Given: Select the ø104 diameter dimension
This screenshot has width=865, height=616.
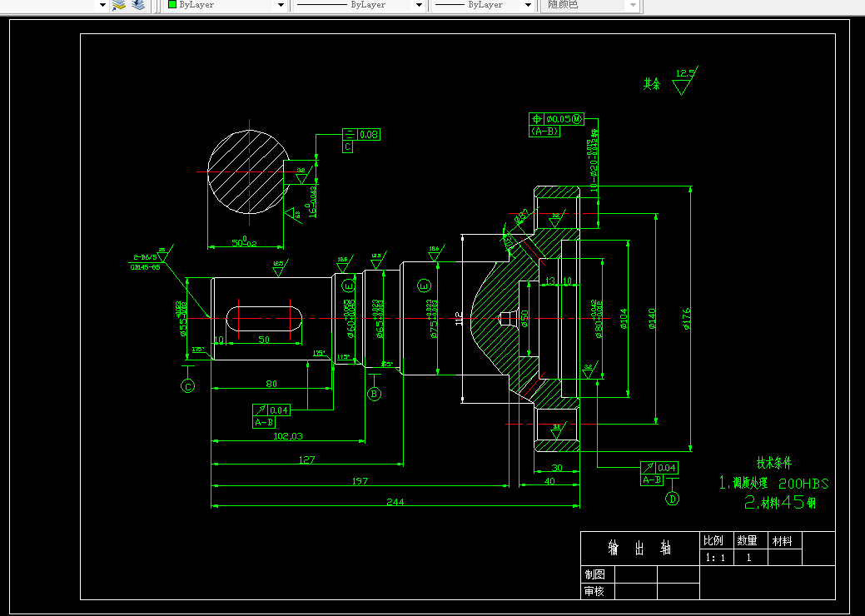Looking at the screenshot, I should (624, 319).
